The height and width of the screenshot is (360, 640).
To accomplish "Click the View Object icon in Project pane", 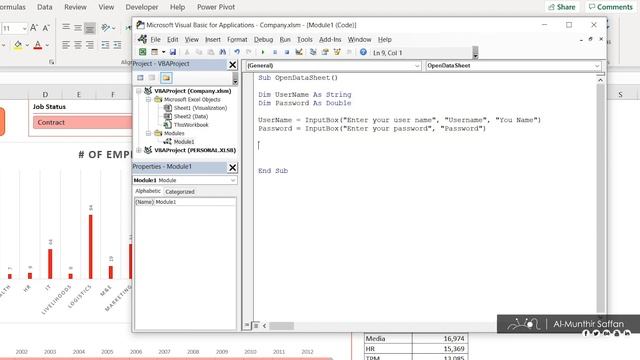I will pos(152,78).
